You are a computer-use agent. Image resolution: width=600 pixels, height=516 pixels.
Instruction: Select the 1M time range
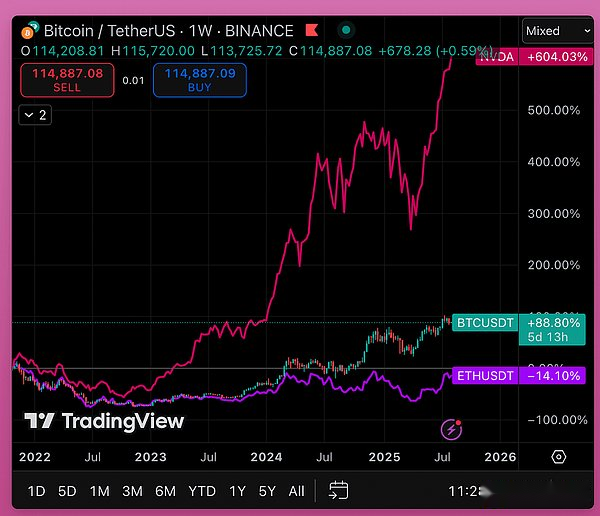[99, 491]
